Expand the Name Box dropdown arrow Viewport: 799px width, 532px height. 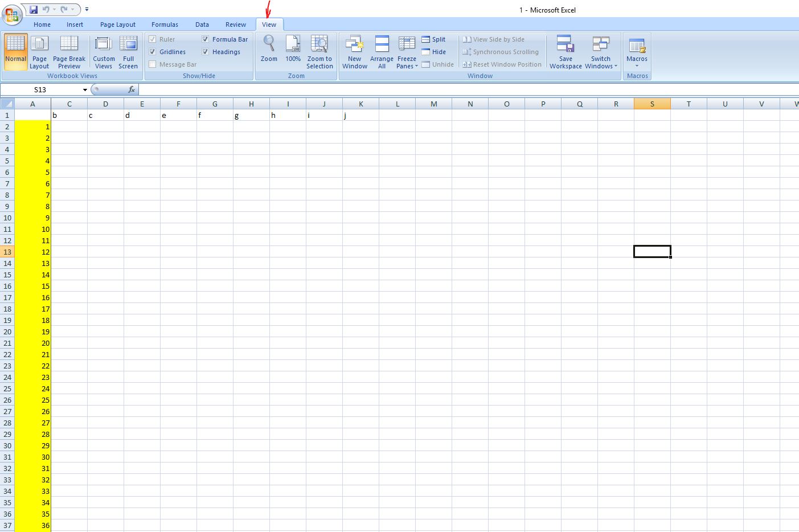85,90
